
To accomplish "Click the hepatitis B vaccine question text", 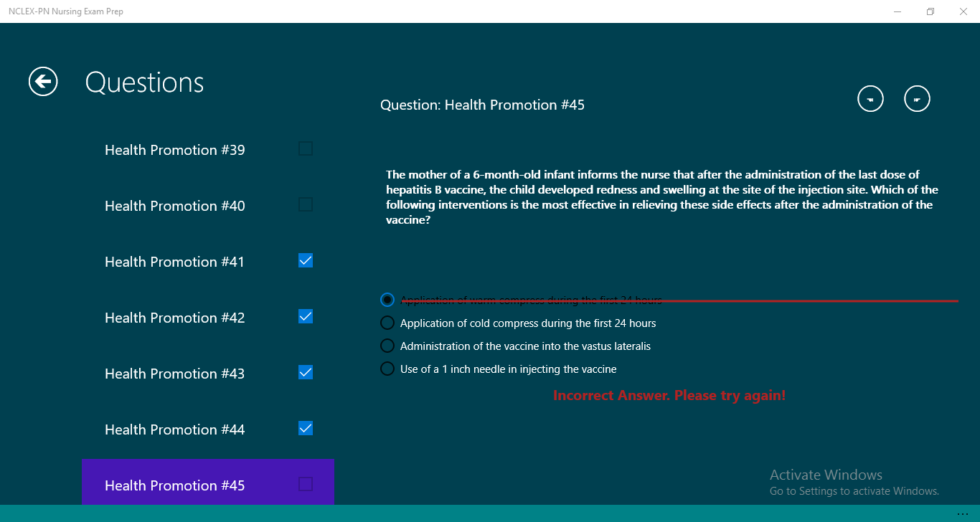I will click(x=662, y=197).
